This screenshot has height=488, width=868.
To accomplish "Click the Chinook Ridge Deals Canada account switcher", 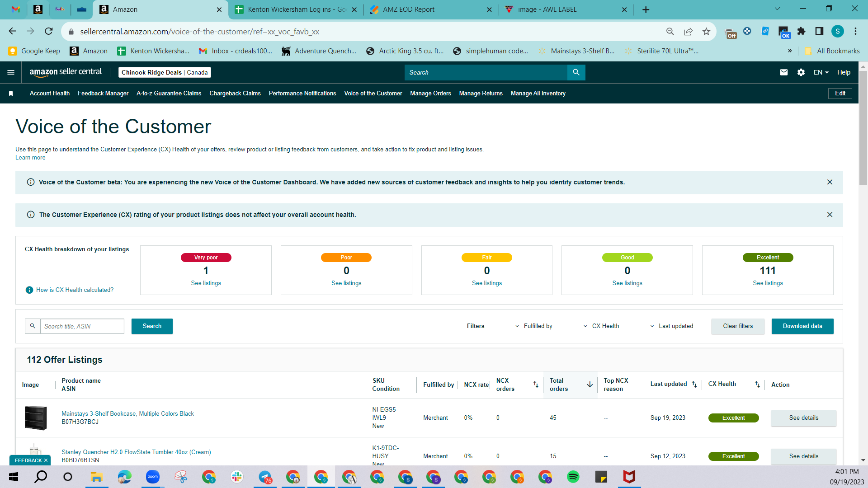I will (165, 72).
